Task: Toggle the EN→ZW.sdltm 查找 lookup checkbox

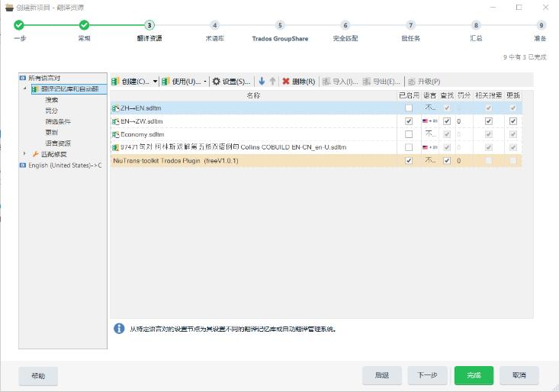Action: pos(447,121)
